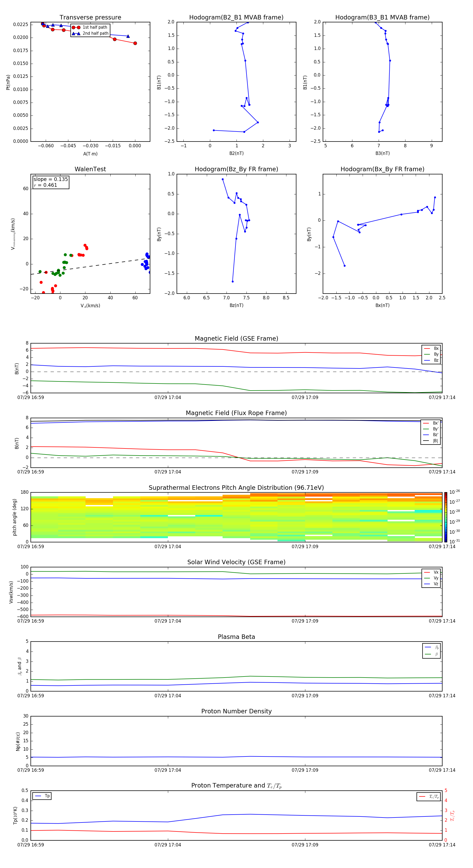Screen dimensions: 473x868
Task: Click the "Hodogram(Bx_By FR frame)" title
Action: click(x=382, y=169)
